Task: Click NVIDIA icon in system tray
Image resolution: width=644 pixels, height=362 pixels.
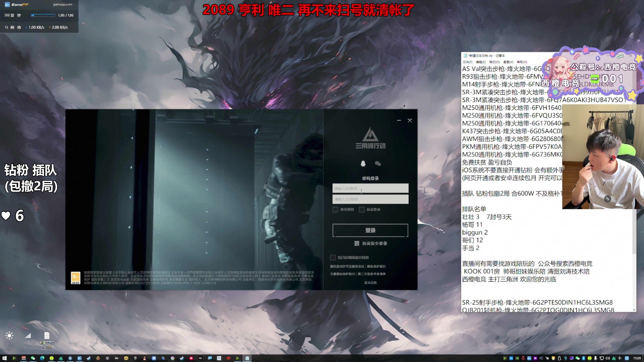Action: (517, 358)
